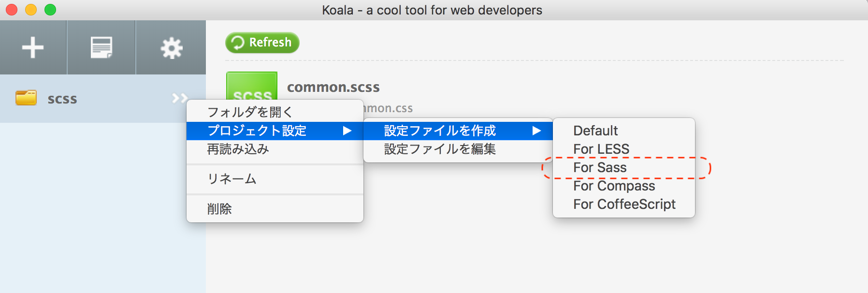Viewport: 868px width, 293px height.
Task: Click the green SCSS file type icon
Action: pos(252,86)
